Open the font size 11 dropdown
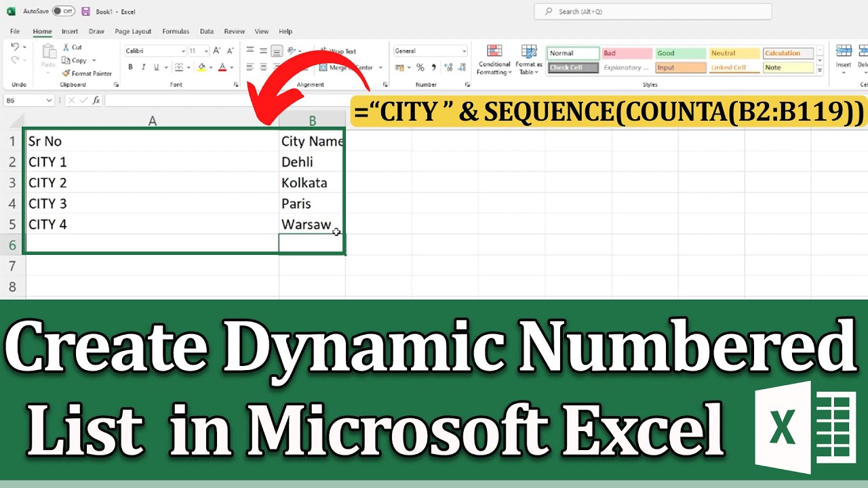This screenshot has width=868, height=488. tap(207, 51)
